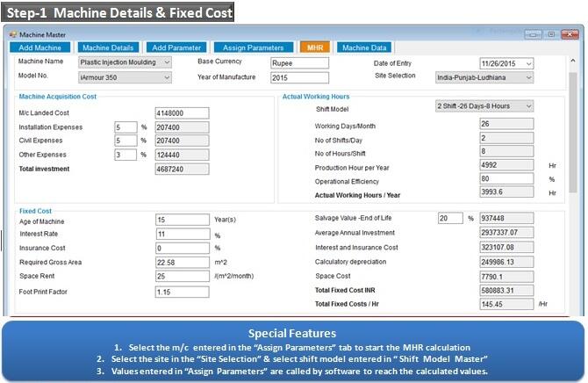Minimize the Machine Master window
Viewport: 588px width, 383px height.
point(533,34)
